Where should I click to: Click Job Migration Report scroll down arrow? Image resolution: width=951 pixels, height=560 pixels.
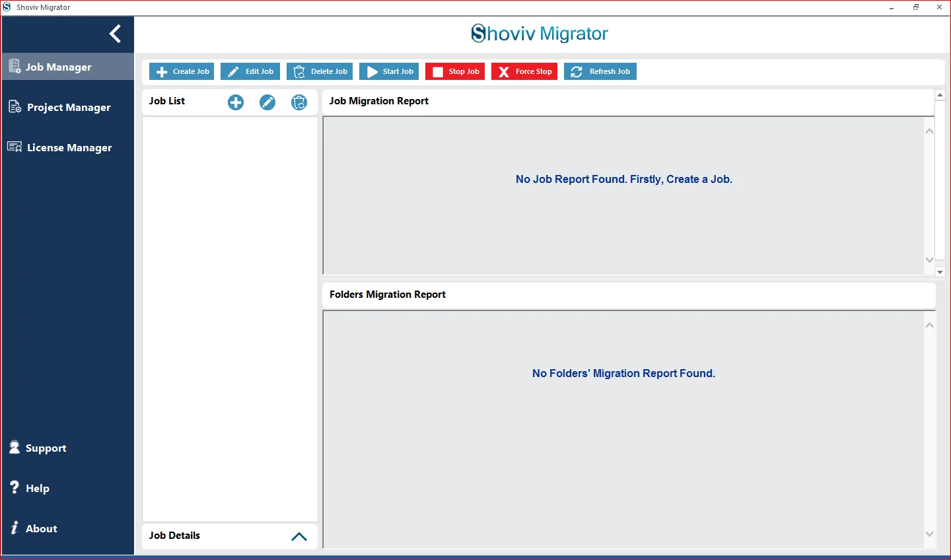click(929, 260)
